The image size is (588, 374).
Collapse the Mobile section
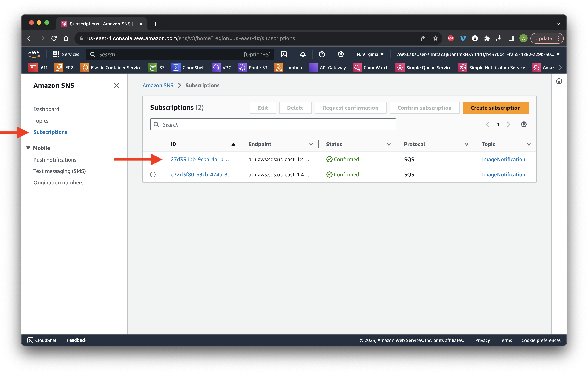(28, 148)
